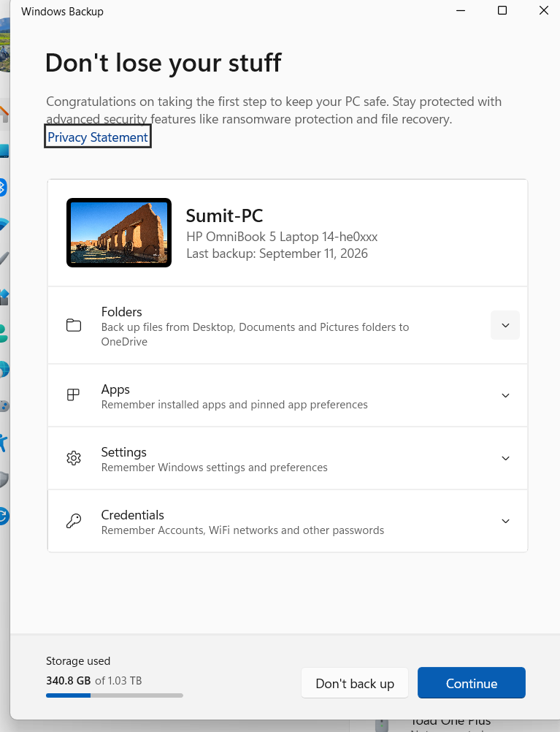This screenshot has height=732, width=560.
Task: Expand the Credentials section chevron
Action: [505, 521]
